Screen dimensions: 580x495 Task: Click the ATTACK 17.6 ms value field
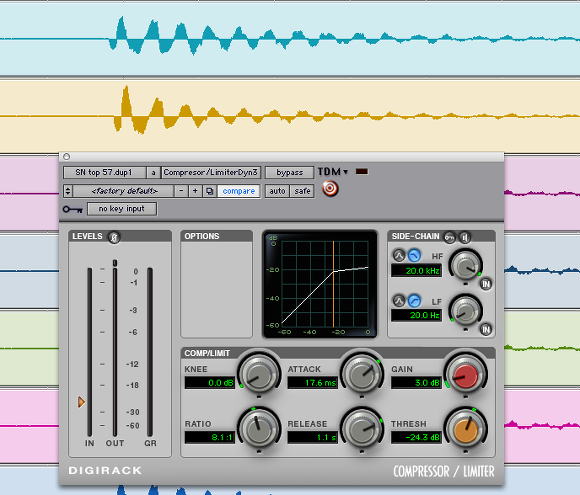pyautogui.click(x=313, y=383)
